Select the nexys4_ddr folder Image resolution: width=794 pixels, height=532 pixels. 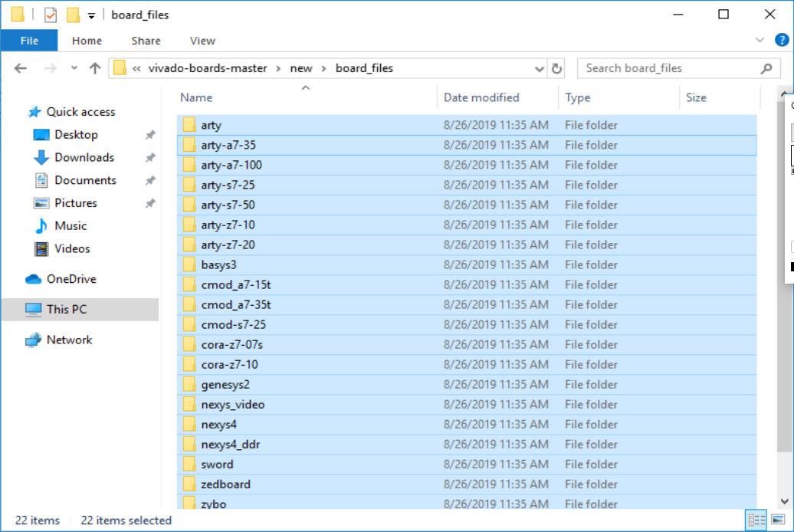coord(467,445)
